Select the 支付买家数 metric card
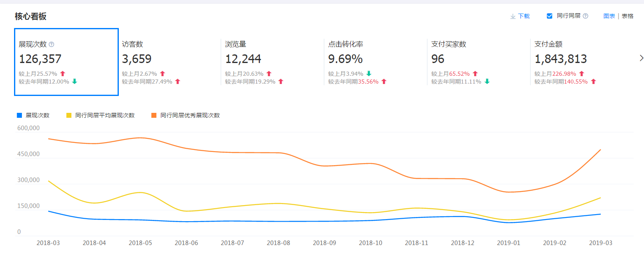This screenshot has width=644, height=264. [479, 62]
